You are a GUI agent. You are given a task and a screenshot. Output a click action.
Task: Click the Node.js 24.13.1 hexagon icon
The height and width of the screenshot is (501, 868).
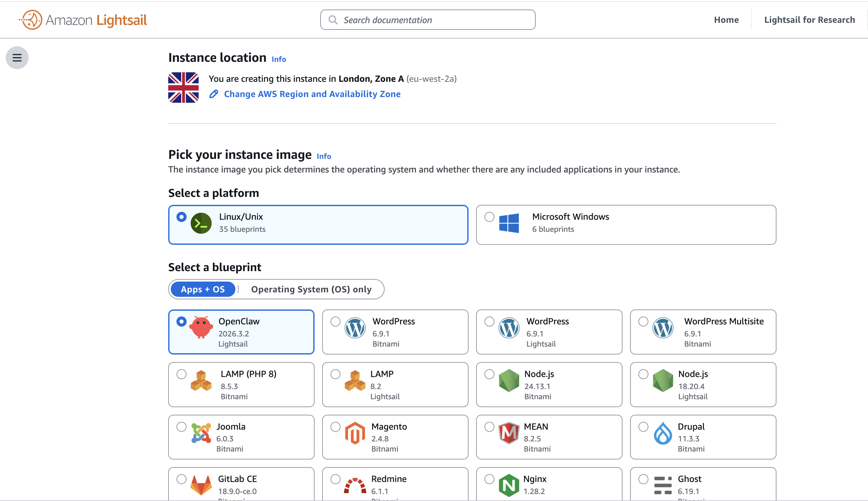[509, 381]
